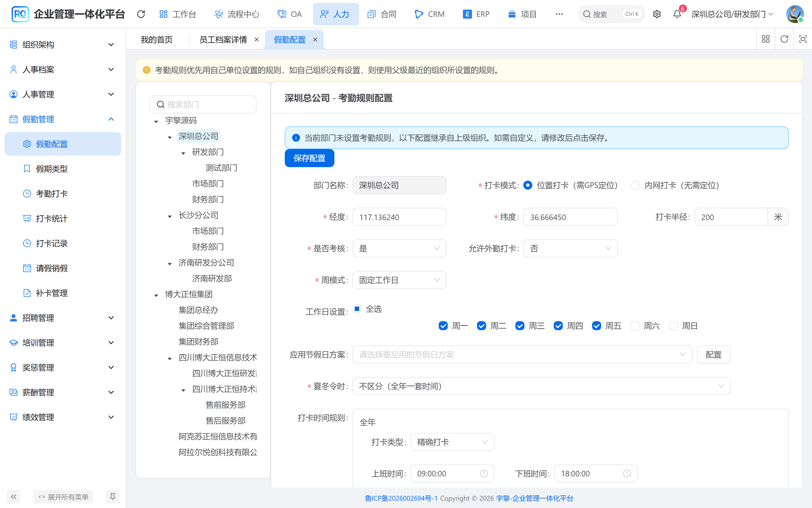Open the 我的首页 tab
This screenshot has width=812, height=508.
point(156,40)
